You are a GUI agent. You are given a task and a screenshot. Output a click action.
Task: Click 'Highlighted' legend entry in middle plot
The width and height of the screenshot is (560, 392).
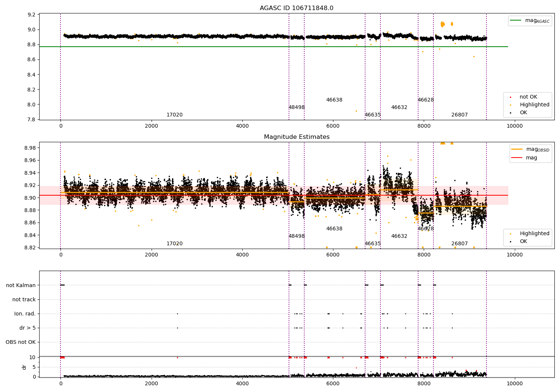point(535,233)
